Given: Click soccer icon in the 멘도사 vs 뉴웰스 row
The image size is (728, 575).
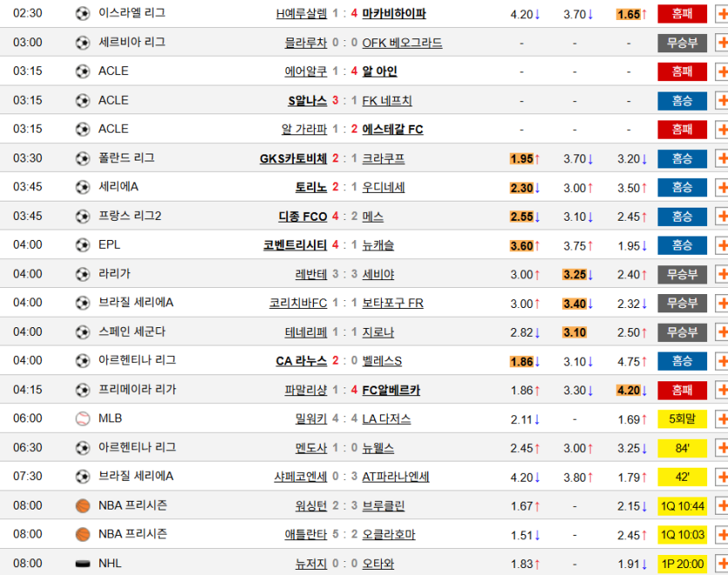Looking at the screenshot, I should pos(83,448).
